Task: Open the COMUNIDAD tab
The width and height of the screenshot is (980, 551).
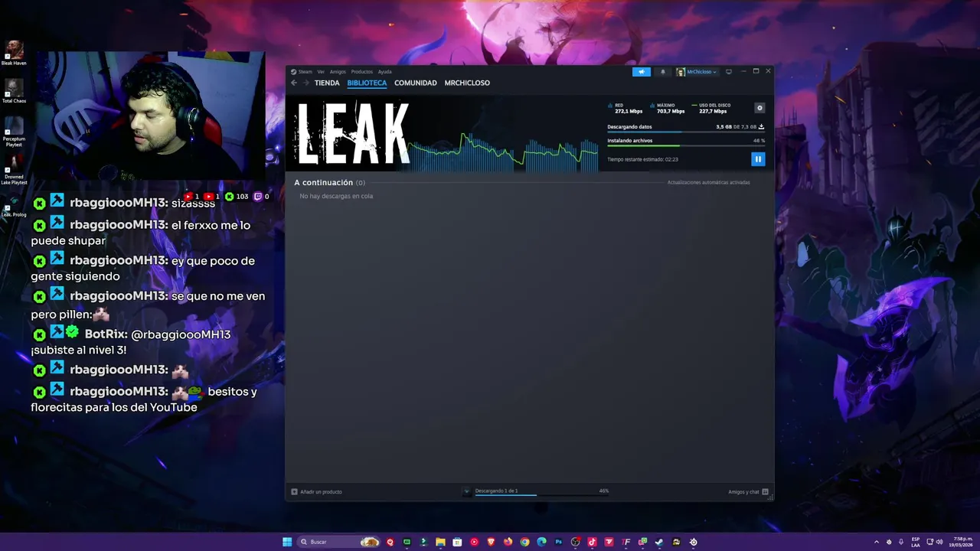Action: 416,83
